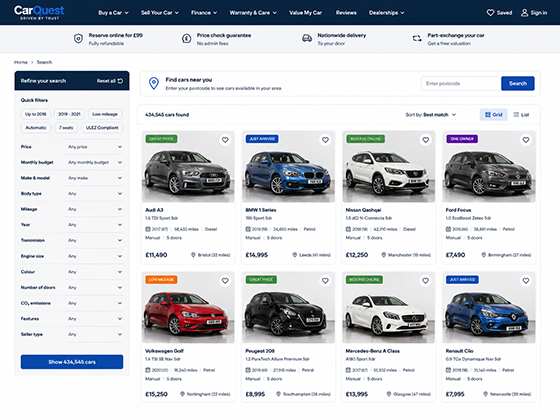
Task: Click Southampton location pin on Peugeot card
Action: tap(279, 394)
